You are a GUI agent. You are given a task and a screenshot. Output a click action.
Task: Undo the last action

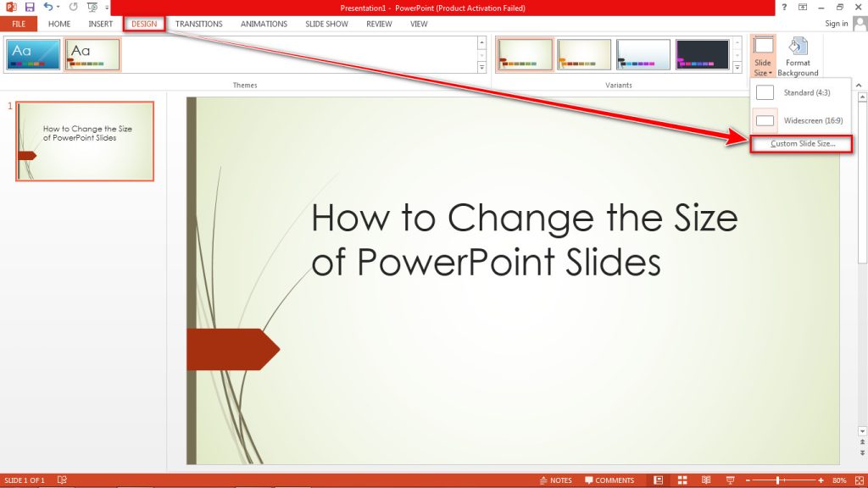tap(48, 7)
